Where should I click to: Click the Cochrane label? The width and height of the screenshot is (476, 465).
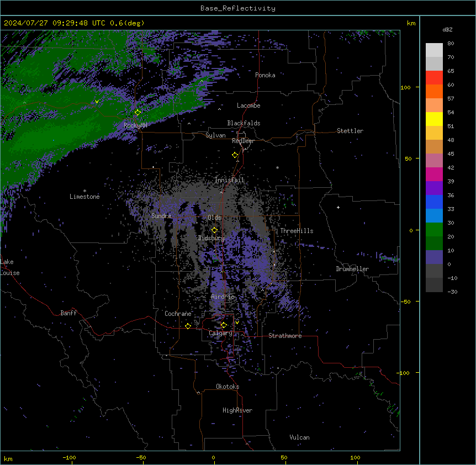click(178, 314)
